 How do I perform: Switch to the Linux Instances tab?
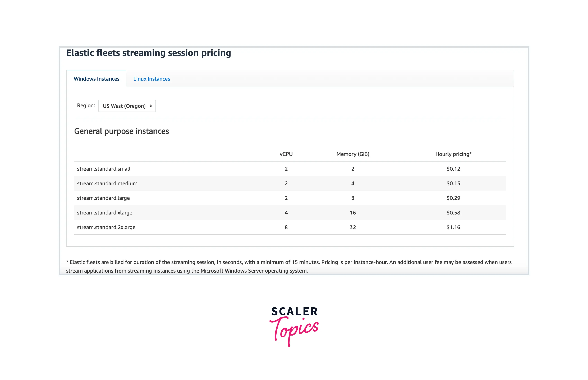pyautogui.click(x=151, y=79)
